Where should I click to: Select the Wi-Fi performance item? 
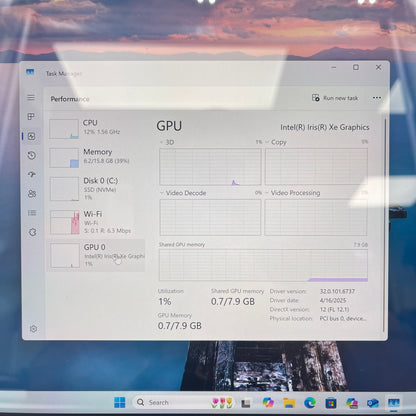tap(96, 222)
